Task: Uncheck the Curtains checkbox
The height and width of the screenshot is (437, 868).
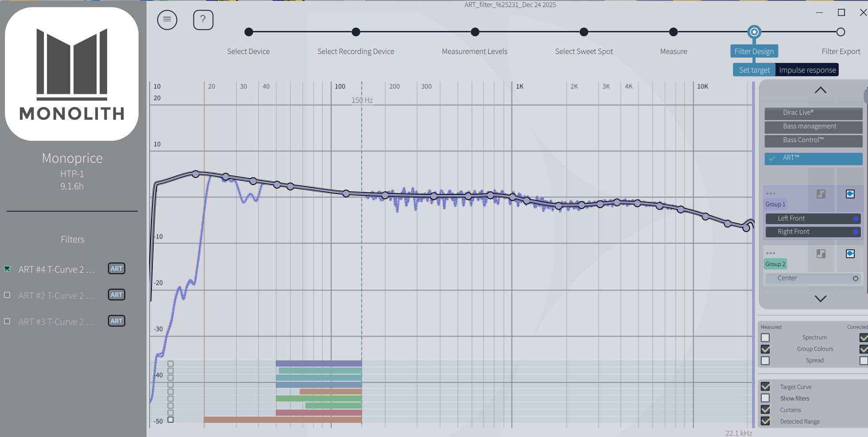Action: 765,410
